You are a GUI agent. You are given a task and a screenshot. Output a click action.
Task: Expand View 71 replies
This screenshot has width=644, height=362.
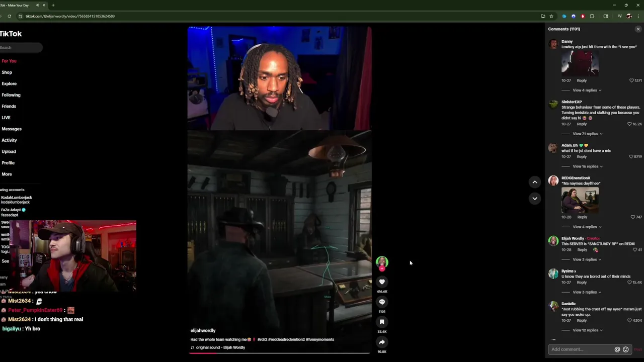(x=587, y=134)
